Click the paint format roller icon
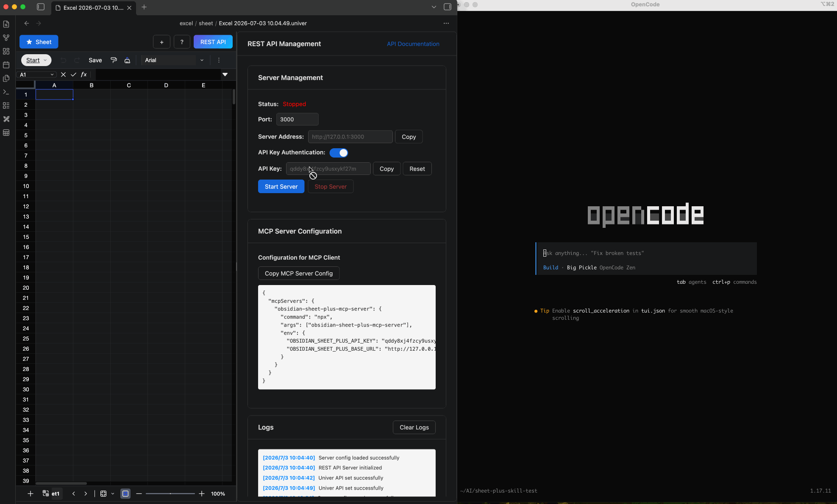Image resolution: width=837 pixels, height=504 pixels. (x=114, y=60)
